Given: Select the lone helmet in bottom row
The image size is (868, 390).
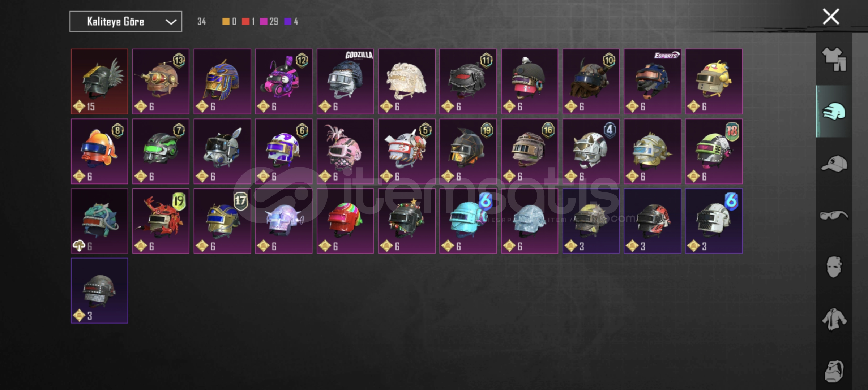Looking at the screenshot, I should (99, 291).
